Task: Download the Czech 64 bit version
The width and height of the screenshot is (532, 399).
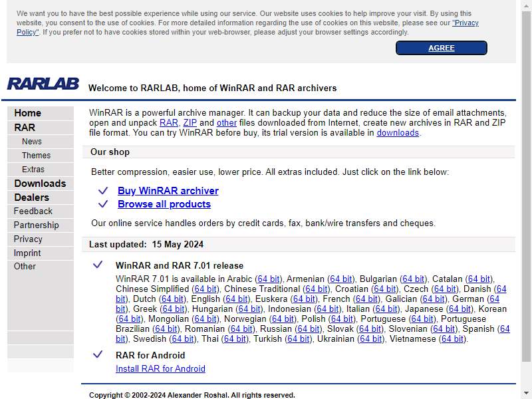Action: point(445,289)
